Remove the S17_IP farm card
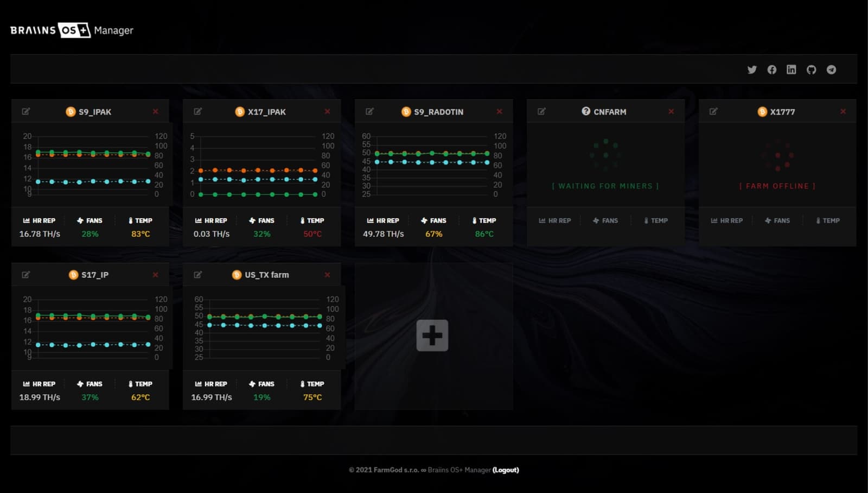 pos(156,275)
